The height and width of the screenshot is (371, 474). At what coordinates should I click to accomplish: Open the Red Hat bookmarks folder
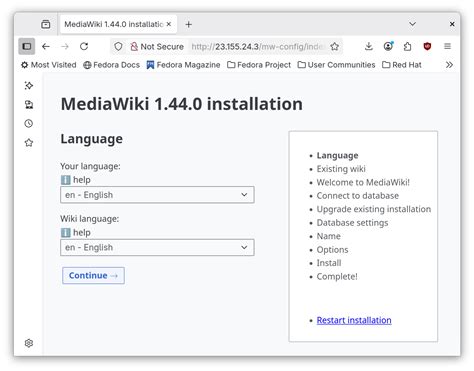click(x=402, y=65)
